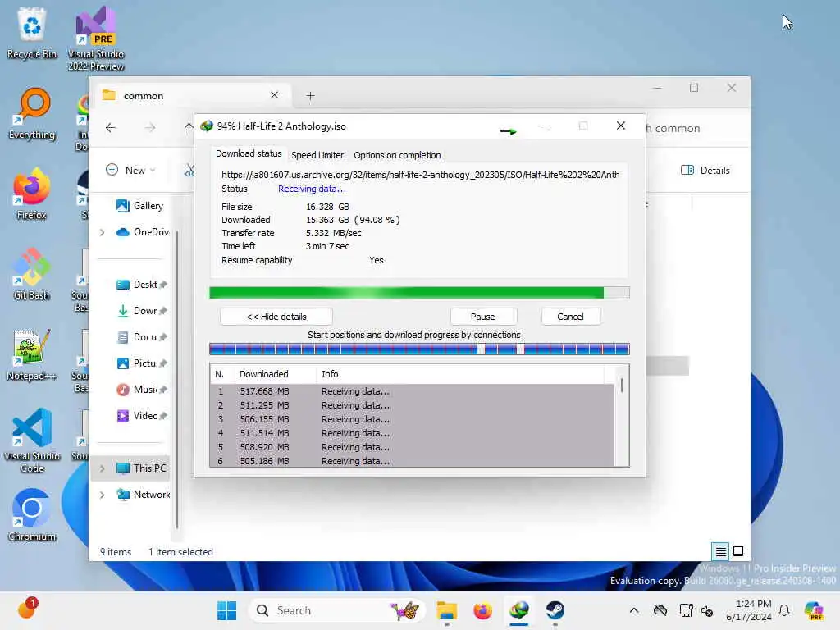Open Videos pinned folder in sidebar
This screenshot has height=630, width=840.
coord(141,416)
